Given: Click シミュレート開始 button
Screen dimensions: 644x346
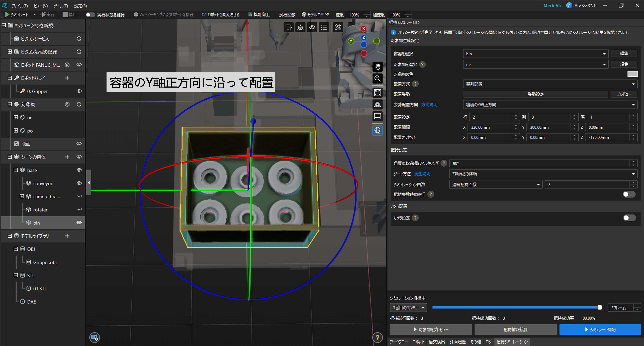Looking at the screenshot, I should tap(600, 329).
